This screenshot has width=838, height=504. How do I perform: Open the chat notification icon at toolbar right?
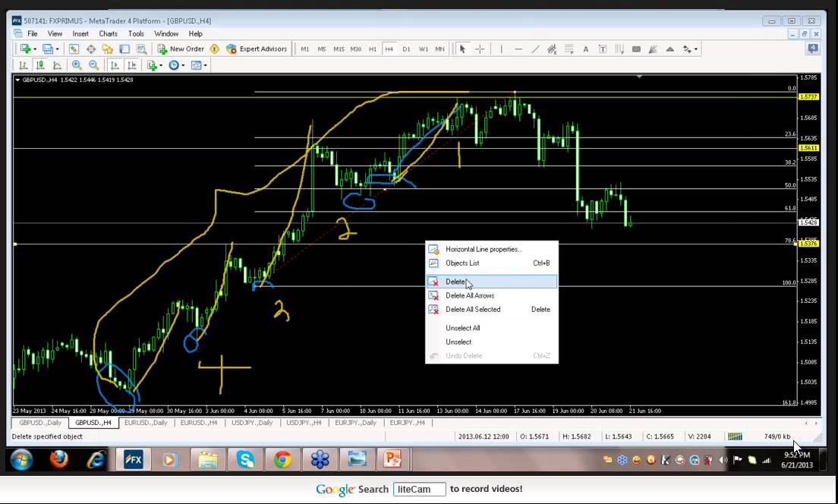pyautogui.click(x=813, y=49)
